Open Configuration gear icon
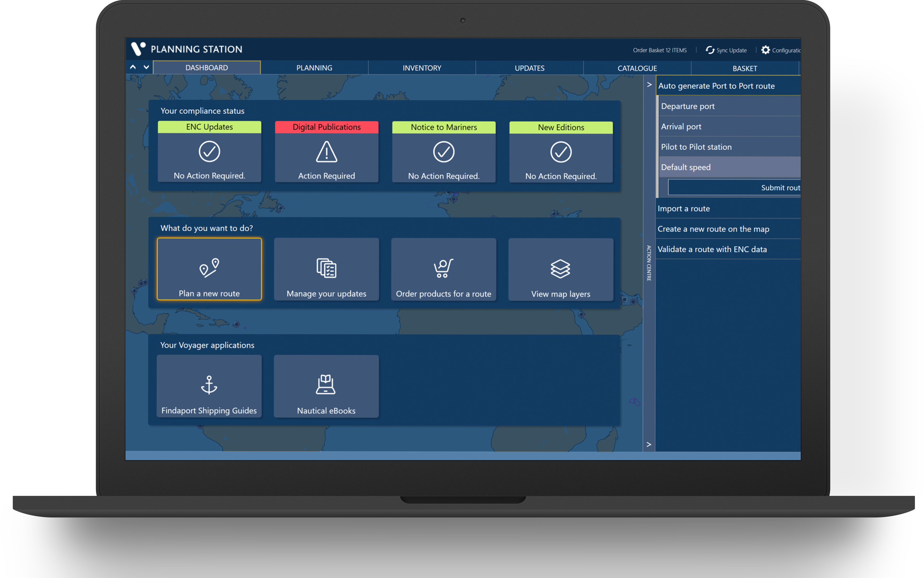 coord(766,50)
